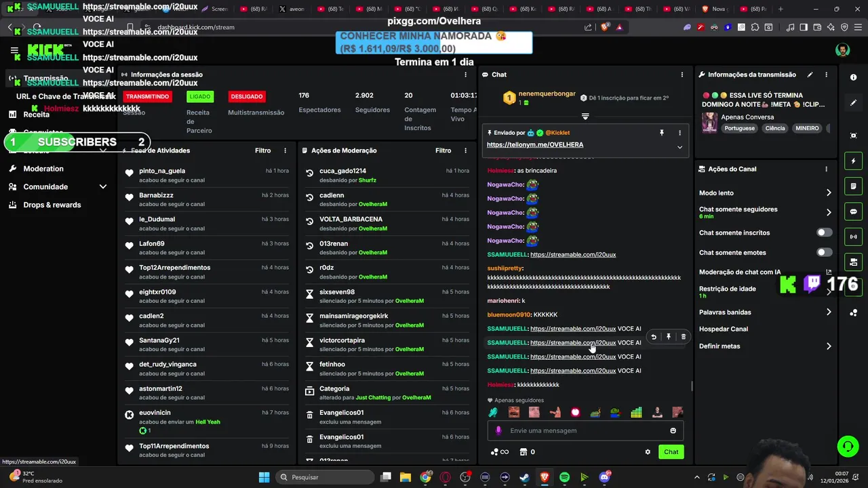This screenshot has width=868, height=488.
Task: Open three-dot menu of Informações da sessão
Action: pyautogui.click(x=465, y=75)
